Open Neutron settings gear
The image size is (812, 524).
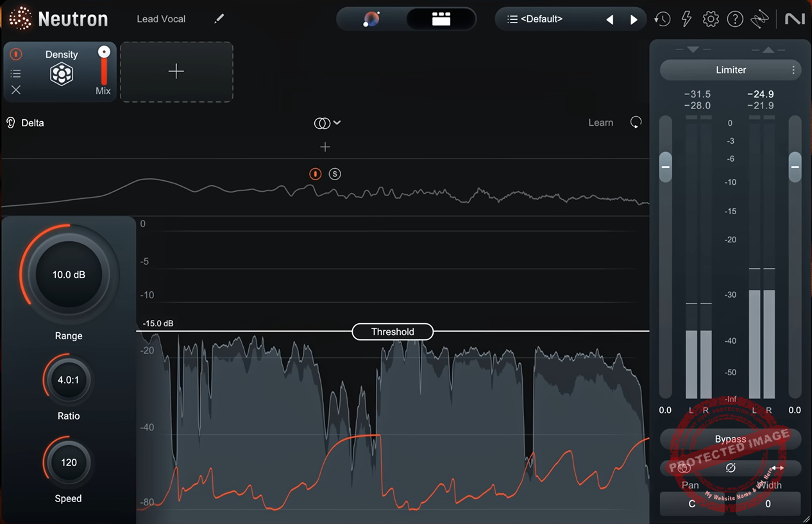pos(711,19)
